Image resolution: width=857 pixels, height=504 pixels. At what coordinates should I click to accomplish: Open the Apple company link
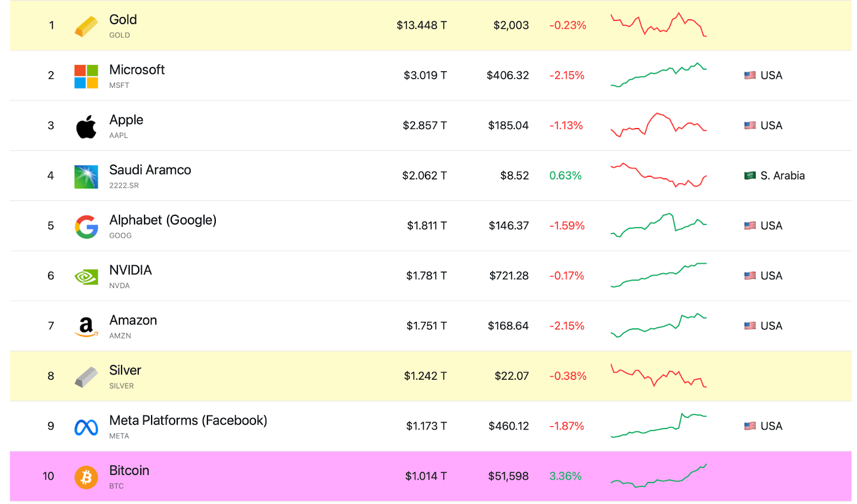pyautogui.click(x=126, y=120)
